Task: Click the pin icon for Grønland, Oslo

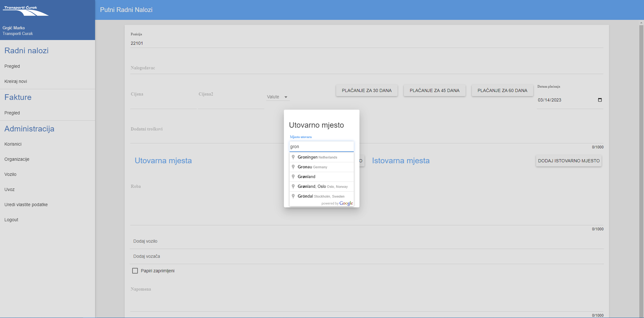Action: coord(293,186)
